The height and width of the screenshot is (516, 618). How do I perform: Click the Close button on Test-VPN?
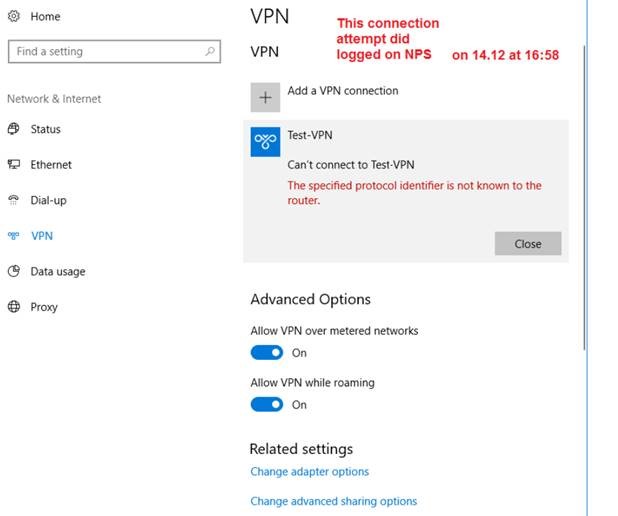[x=528, y=244]
